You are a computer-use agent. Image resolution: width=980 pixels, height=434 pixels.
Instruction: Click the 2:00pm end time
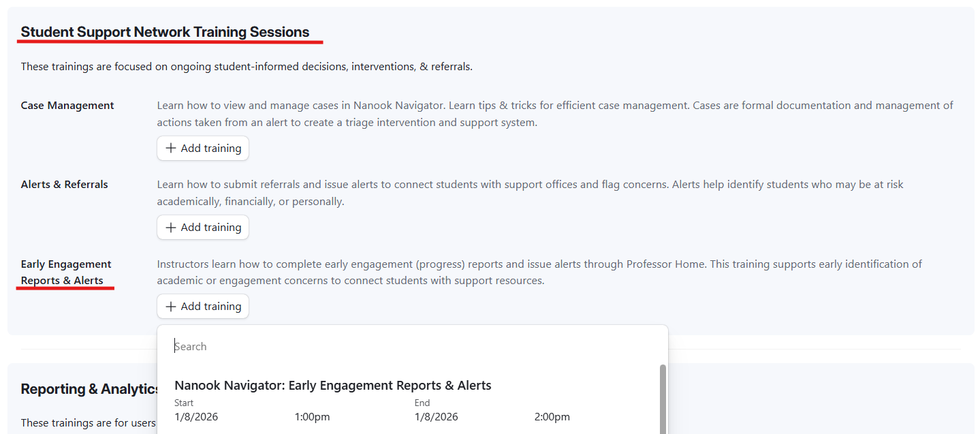[x=552, y=417]
